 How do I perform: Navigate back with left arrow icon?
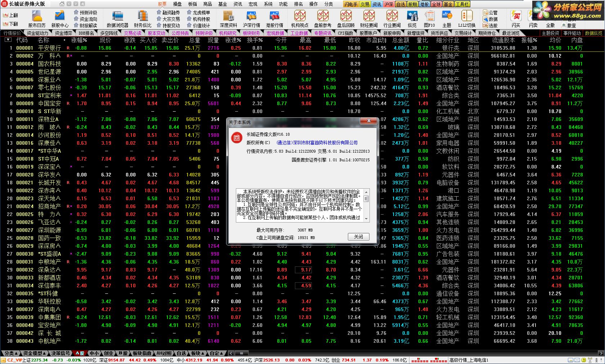(69, 4)
